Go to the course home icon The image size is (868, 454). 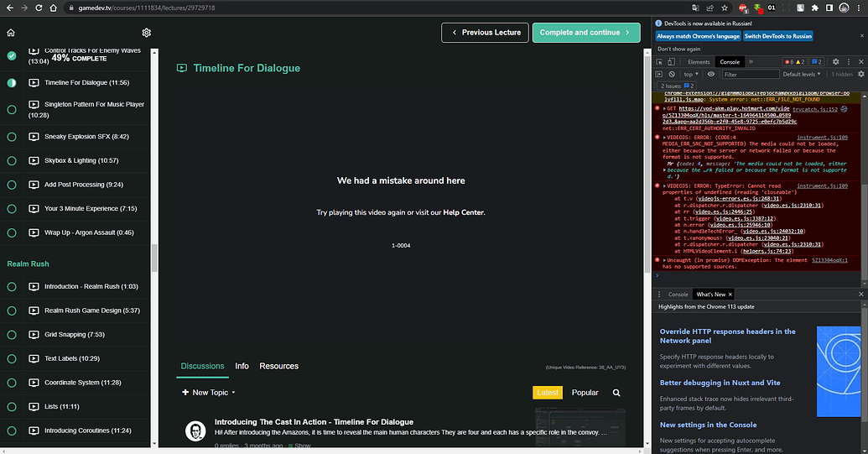tap(11, 33)
